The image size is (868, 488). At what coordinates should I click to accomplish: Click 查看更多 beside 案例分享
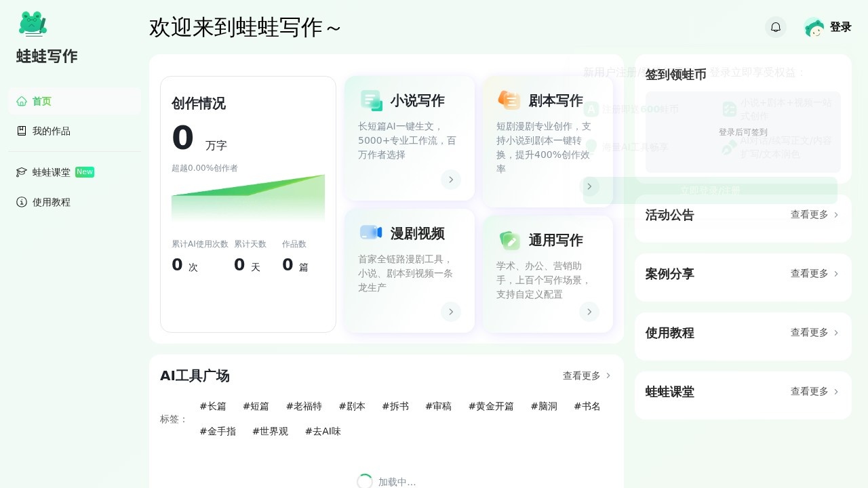tap(815, 274)
